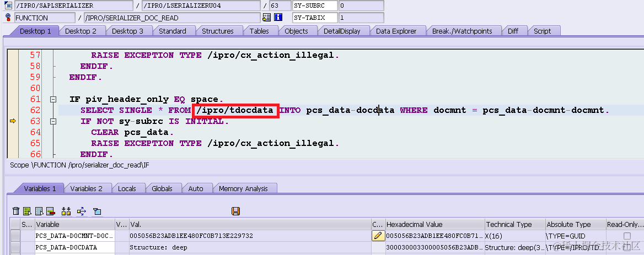Toggle Read-Only checkbox for PCS_DATA-DOCDATA row
The width and height of the screenshot is (644, 255).
pyautogui.click(x=627, y=247)
